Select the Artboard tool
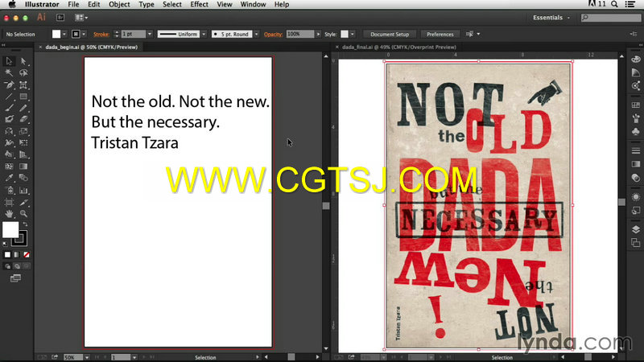The height and width of the screenshot is (362, 644). coord(9,202)
